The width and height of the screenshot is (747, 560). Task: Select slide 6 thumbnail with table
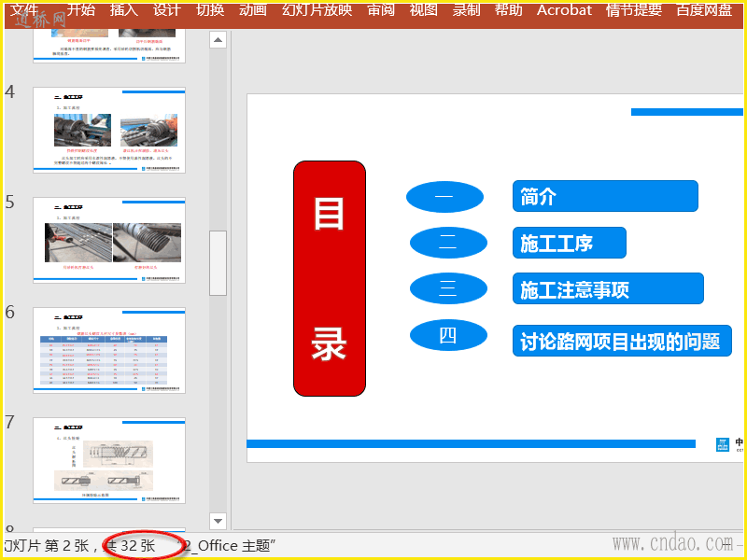click(x=109, y=351)
